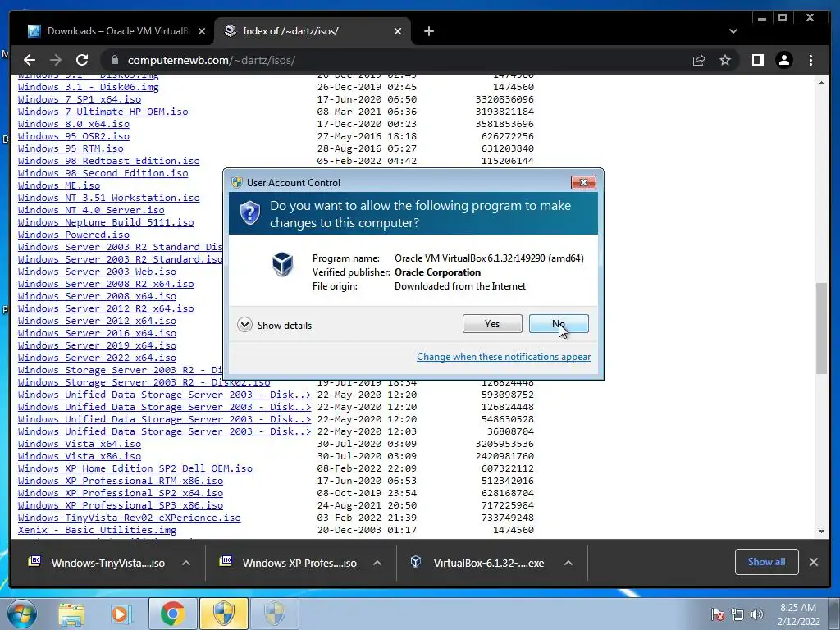Switch to Downloads – Oracle VM VirtualBox tab

[116, 31]
